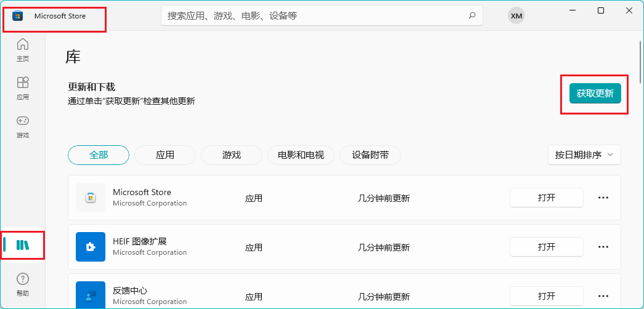Select the Library icon in sidebar
This screenshot has width=644, height=309.
pos(23,245)
